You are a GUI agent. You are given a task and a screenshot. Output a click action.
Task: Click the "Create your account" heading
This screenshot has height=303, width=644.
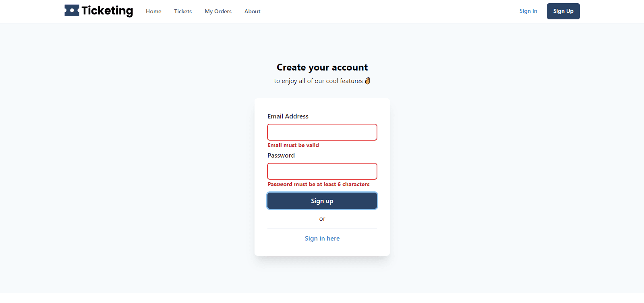click(x=322, y=67)
